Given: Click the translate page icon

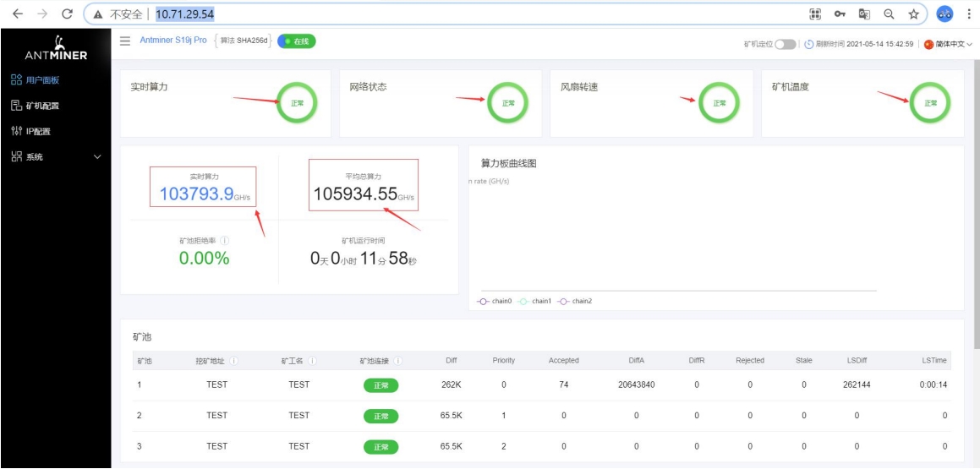Looking at the screenshot, I should (864, 14).
